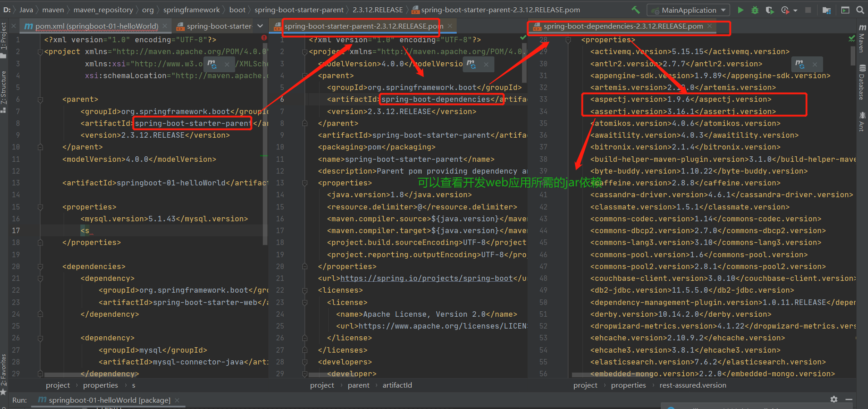Open Run panel settings gear icon

834,399
